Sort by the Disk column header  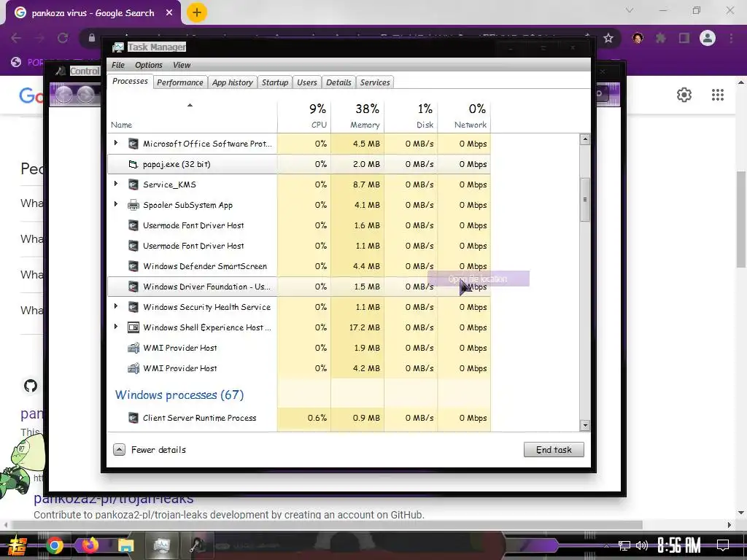pyautogui.click(x=411, y=116)
